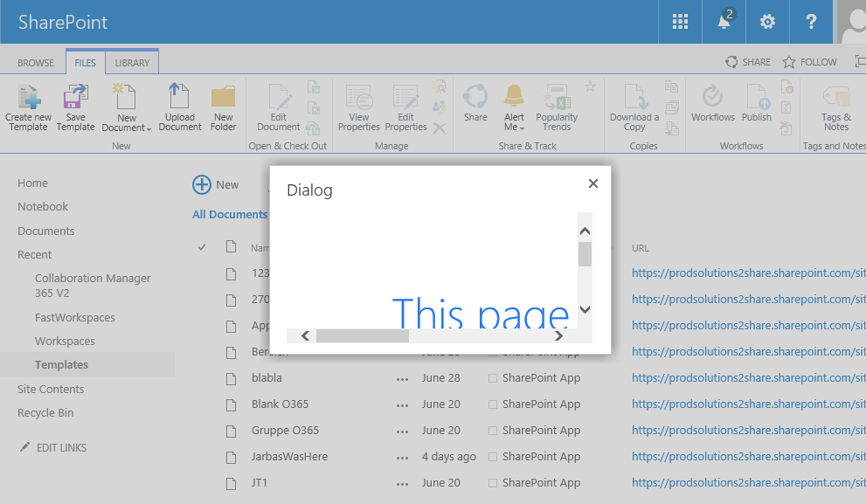The width and height of the screenshot is (866, 504).
Task: Open ellipsis menu for JT1
Action: (x=402, y=484)
